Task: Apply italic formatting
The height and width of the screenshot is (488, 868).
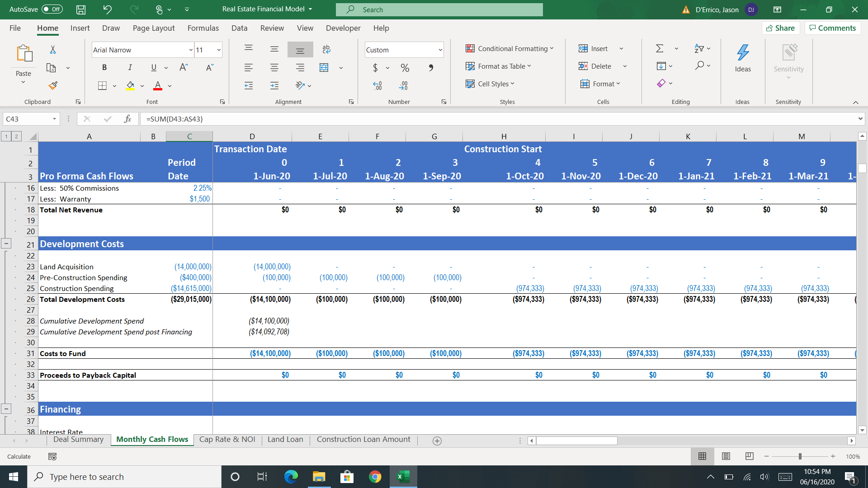Action: 130,67
